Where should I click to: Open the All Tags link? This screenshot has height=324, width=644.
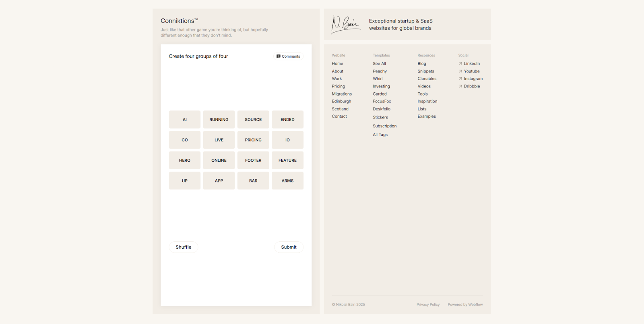tap(380, 135)
